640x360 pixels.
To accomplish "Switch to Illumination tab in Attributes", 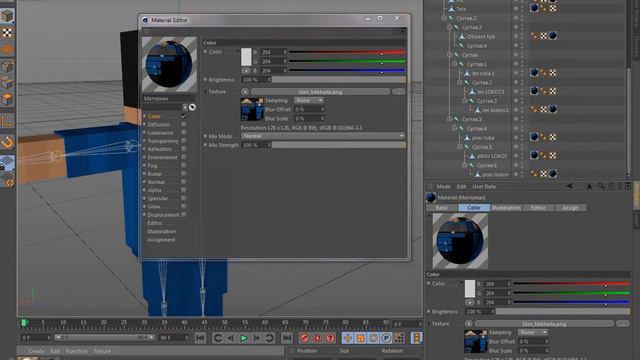I will point(506,208).
